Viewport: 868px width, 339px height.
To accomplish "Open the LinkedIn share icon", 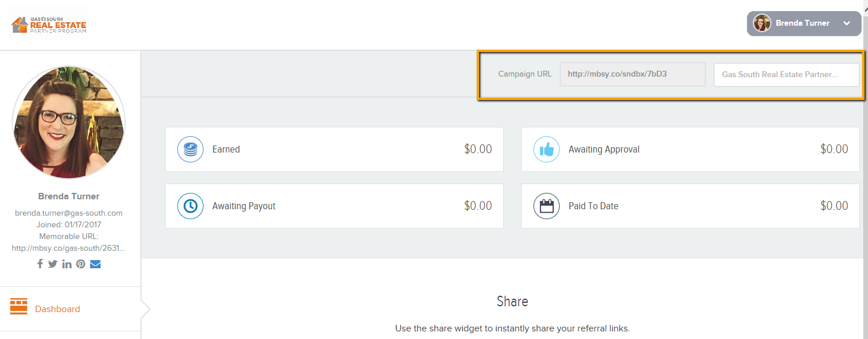I will click(x=67, y=264).
